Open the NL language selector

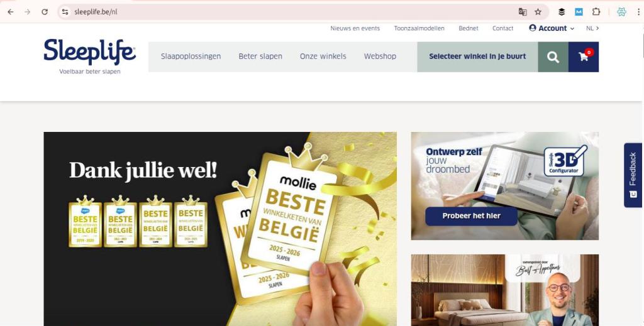[592, 28]
